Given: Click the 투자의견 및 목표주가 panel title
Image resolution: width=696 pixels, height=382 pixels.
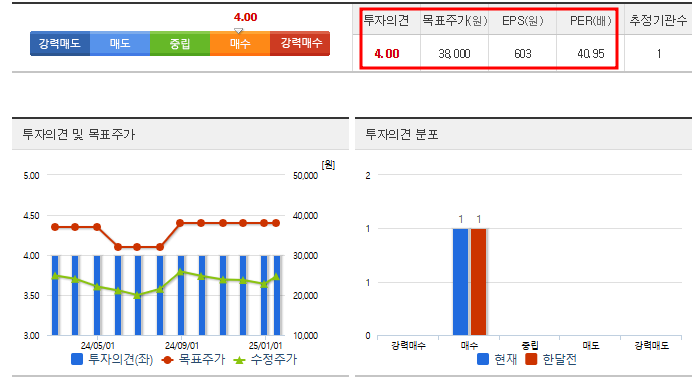Looking at the screenshot, I should coord(79,134).
